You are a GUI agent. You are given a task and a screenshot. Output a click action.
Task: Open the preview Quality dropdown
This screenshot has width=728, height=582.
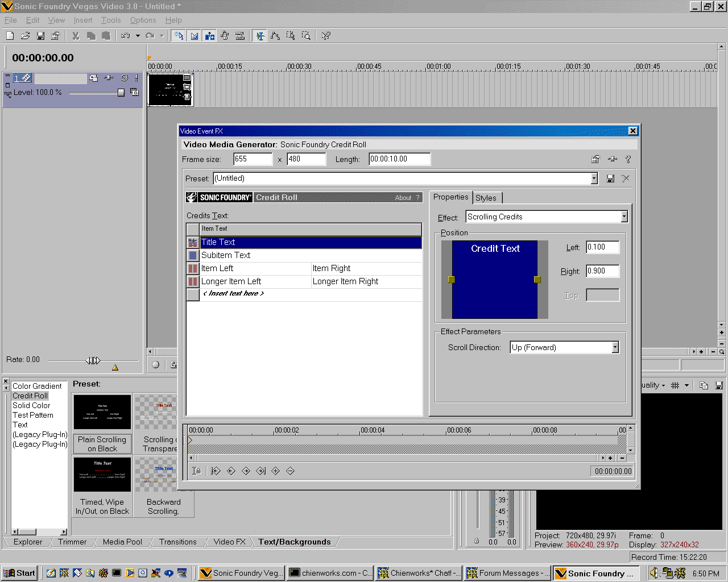(653, 385)
